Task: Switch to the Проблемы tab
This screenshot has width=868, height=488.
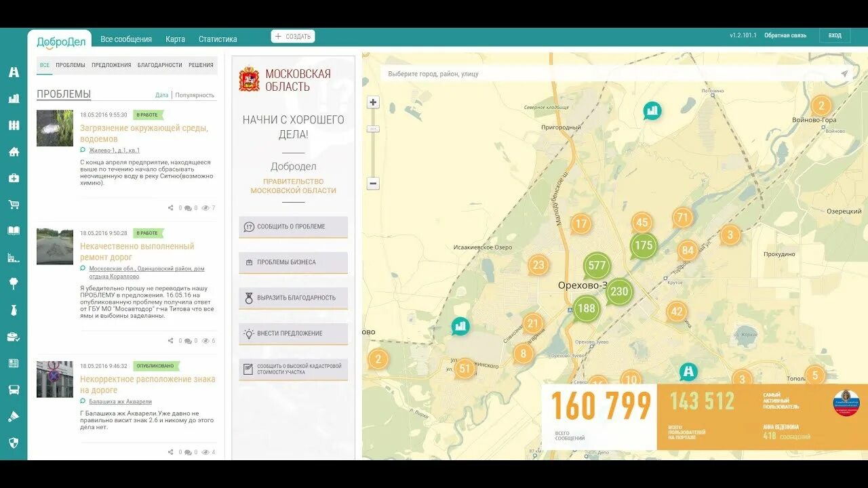Action: click(x=71, y=65)
